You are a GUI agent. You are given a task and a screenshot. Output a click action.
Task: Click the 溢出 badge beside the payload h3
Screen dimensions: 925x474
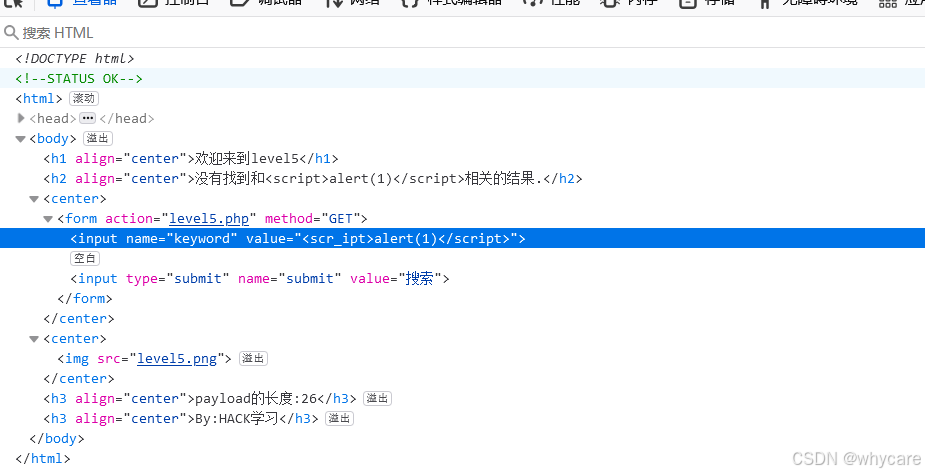[378, 398]
